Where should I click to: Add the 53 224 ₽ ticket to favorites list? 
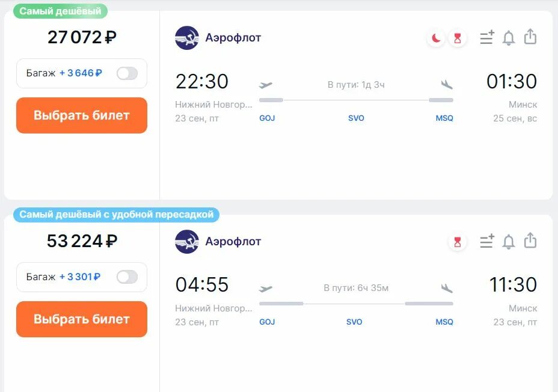(487, 242)
